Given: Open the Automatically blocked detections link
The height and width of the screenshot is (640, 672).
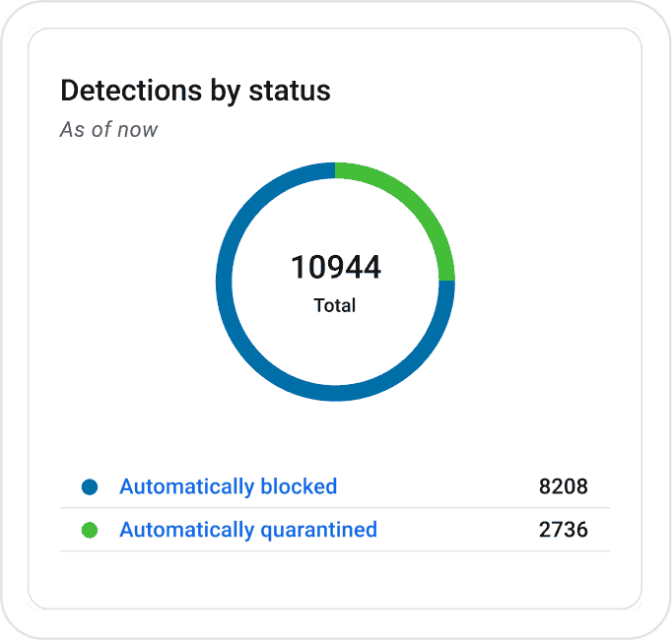Looking at the screenshot, I should click(x=228, y=486).
